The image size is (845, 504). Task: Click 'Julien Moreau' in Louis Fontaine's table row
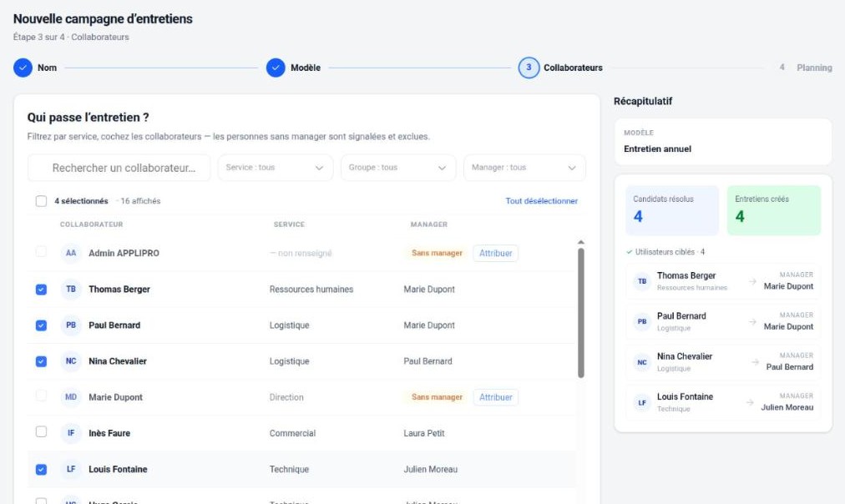pos(431,470)
